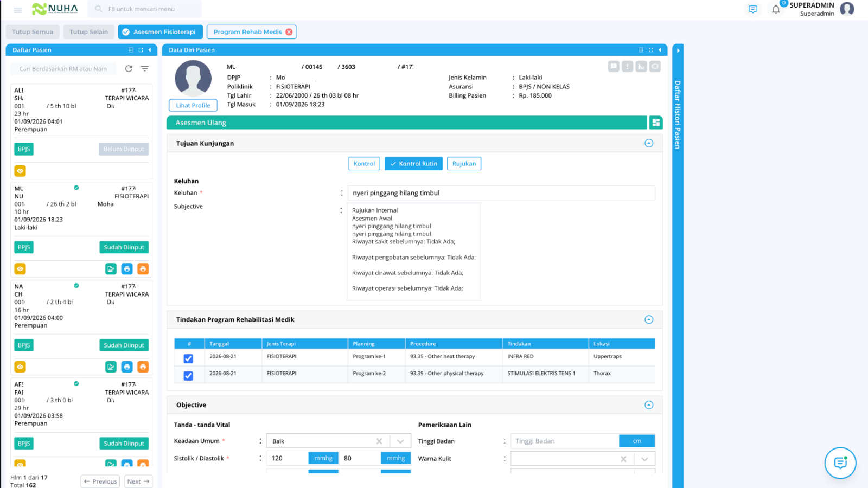The width and height of the screenshot is (868, 488).
Task: Open Lihat Profile for the patient
Action: (x=193, y=106)
